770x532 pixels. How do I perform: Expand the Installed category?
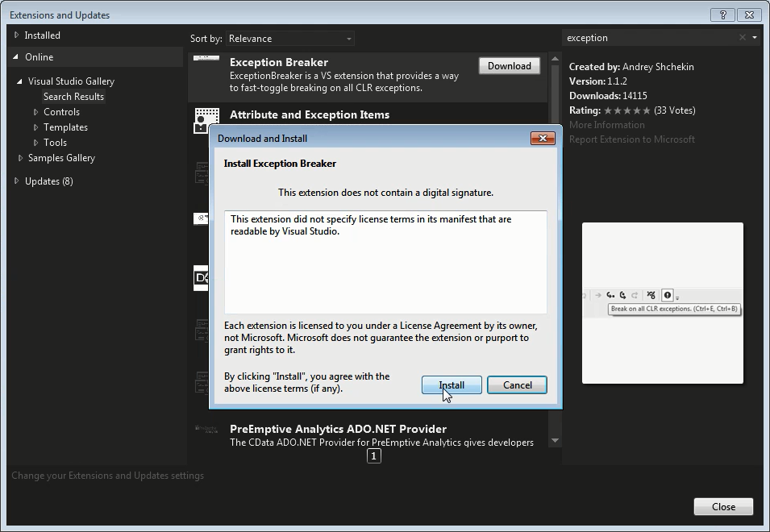click(17, 35)
